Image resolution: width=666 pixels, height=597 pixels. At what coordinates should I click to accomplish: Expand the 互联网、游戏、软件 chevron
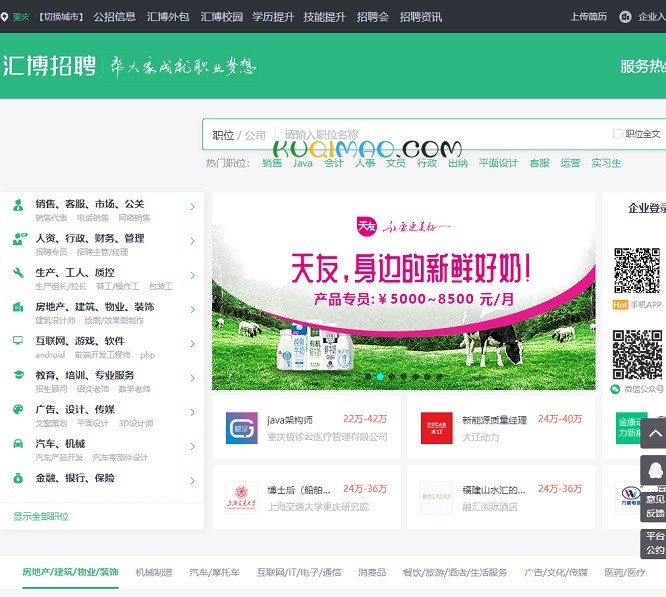pos(192,344)
